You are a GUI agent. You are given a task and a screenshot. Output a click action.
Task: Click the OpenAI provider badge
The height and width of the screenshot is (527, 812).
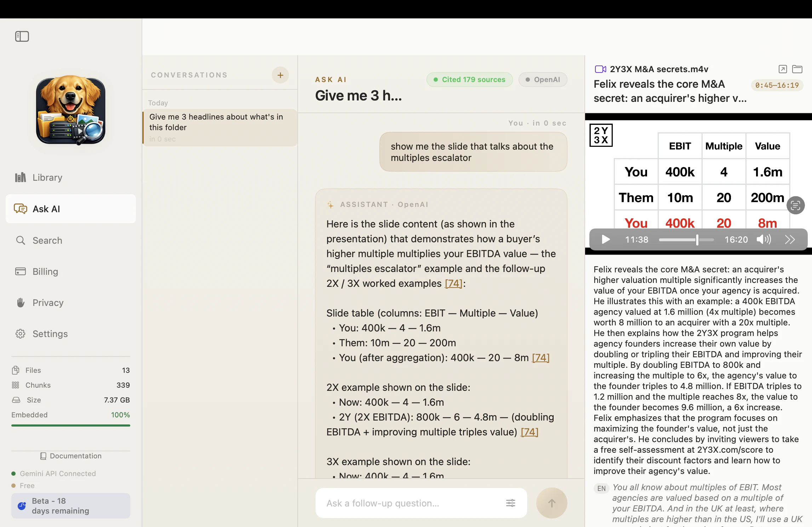pos(543,80)
